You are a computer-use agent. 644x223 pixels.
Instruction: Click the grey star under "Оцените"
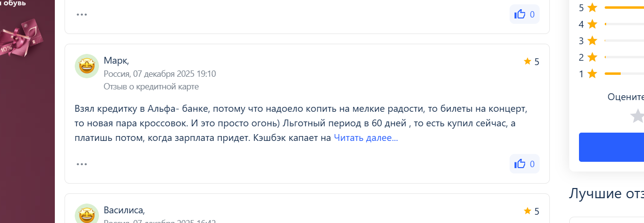pos(637,116)
